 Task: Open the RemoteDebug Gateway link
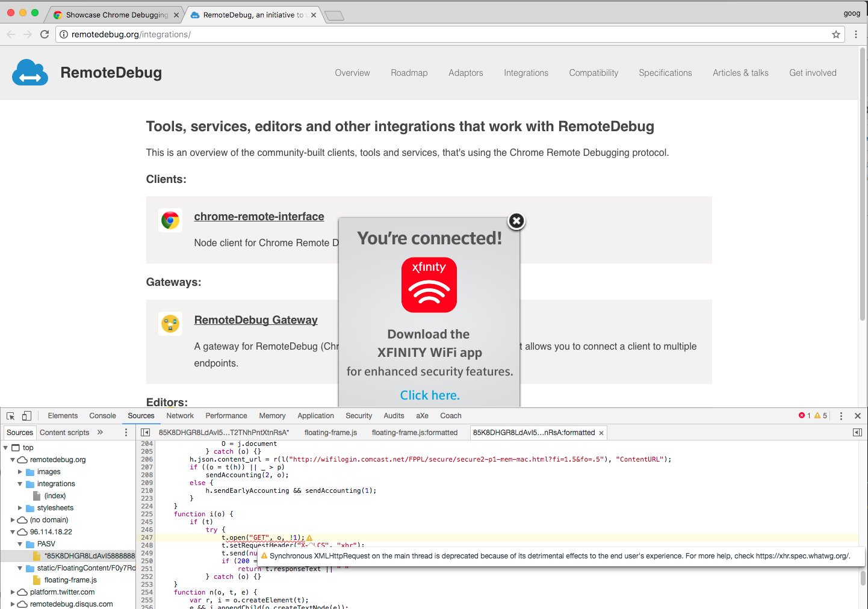tap(256, 320)
